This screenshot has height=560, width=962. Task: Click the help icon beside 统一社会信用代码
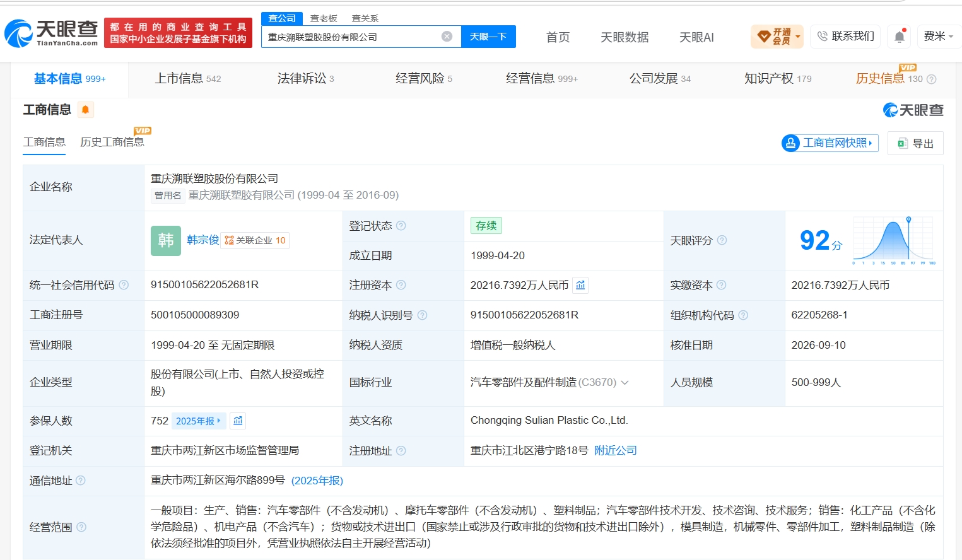tap(124, 285)
